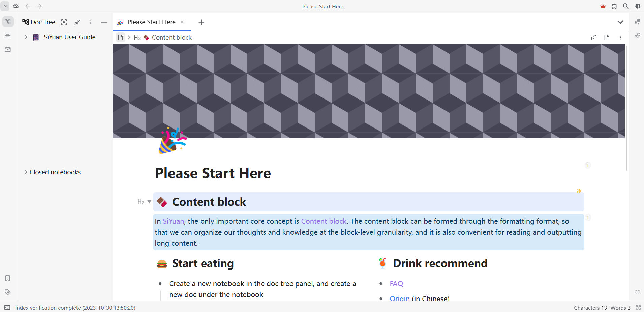Open the Tags panel icon
Viewport: 644px width, 312px height.
[8, 292]
